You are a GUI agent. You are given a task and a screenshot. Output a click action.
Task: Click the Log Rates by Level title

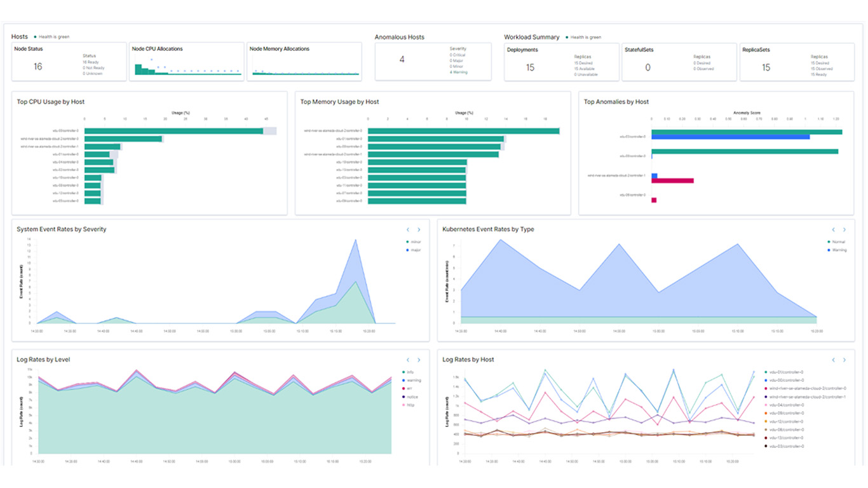[x=43, y=360]
